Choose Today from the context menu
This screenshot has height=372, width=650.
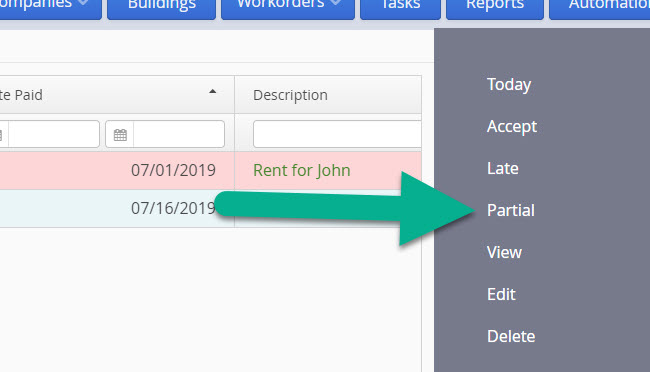click(509, 85)
